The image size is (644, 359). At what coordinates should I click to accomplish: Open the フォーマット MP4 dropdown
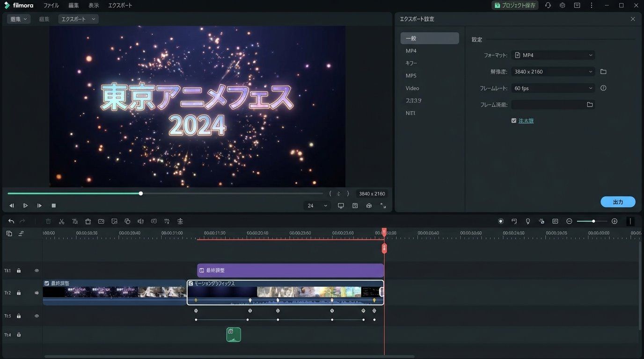point(553,55)
